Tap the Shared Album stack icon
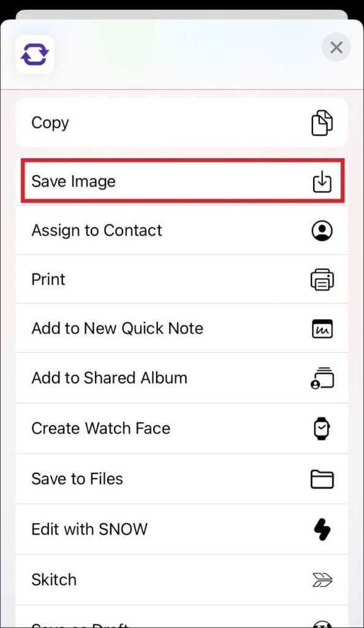 click(322, 378)
